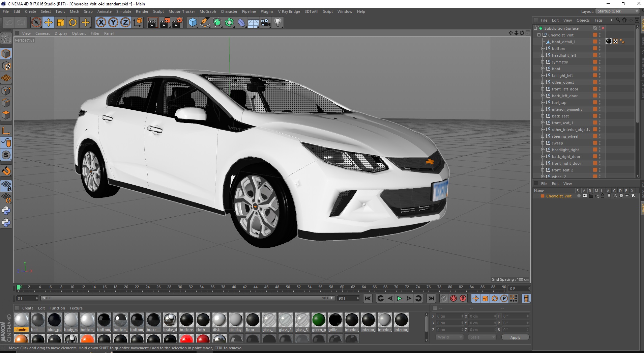Click the Make Editable icon
This screenshot has width=644, height=353.
pyautogui.click(x=6, y=39)
